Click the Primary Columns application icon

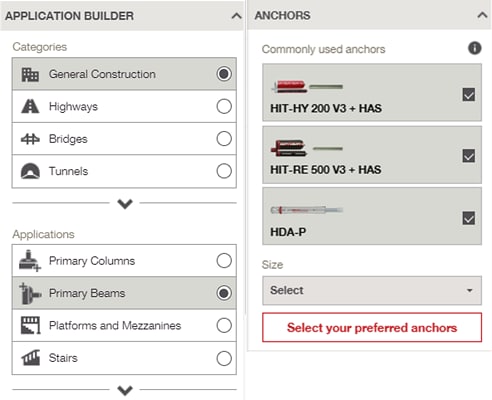(x=30, y=261)
